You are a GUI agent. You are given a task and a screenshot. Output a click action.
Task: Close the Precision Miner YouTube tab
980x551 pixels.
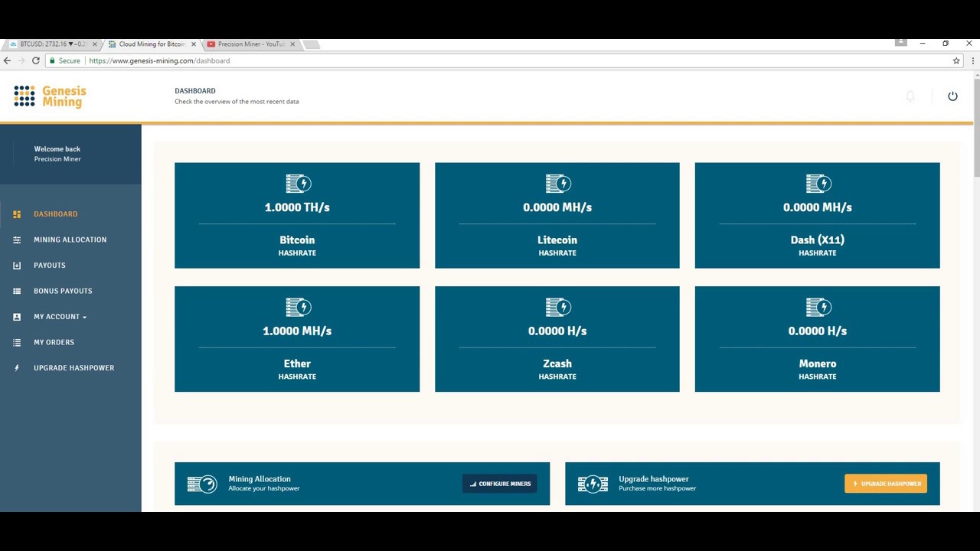(292, 44)
